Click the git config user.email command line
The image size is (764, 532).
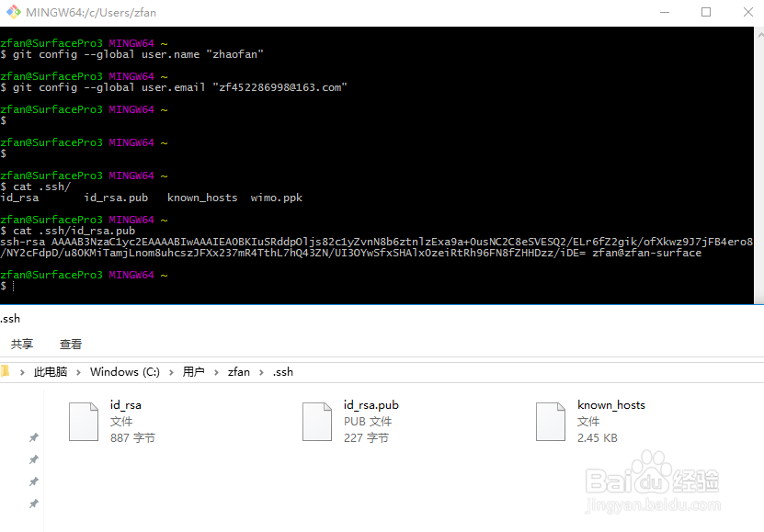[174, 87]
